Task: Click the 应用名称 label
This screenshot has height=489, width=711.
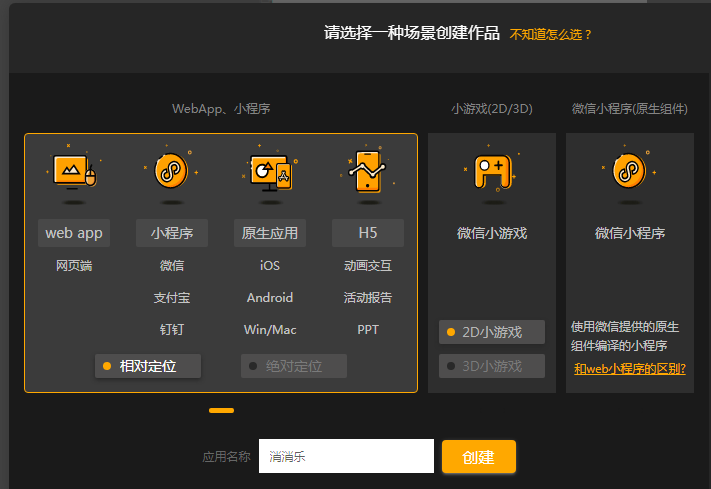Action: (x=226, y=456)
